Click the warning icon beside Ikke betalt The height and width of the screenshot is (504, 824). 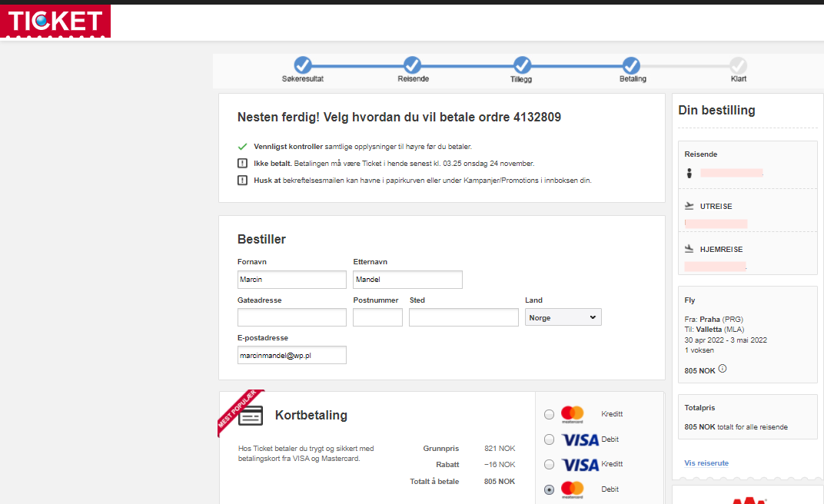pos(242,164)
